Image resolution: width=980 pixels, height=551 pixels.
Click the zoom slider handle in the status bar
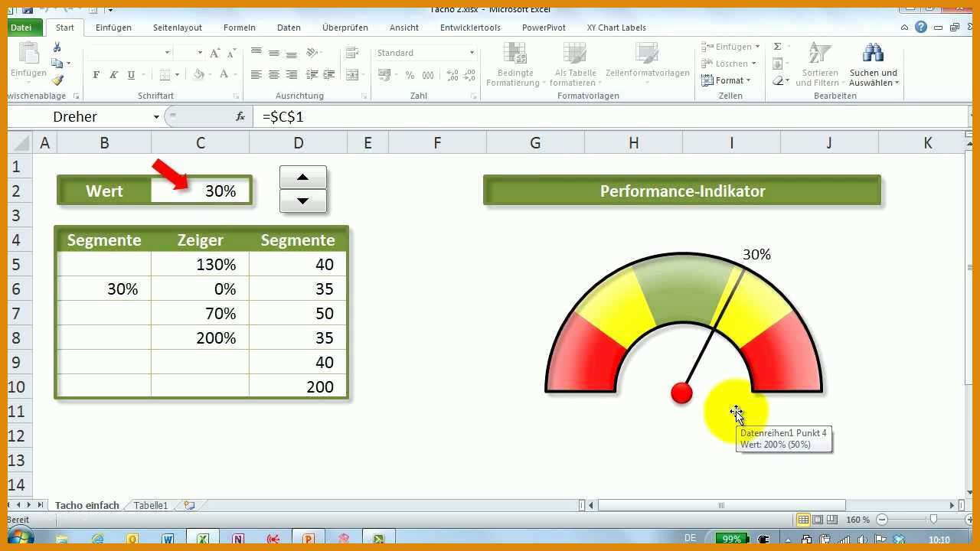pos(933,520)
